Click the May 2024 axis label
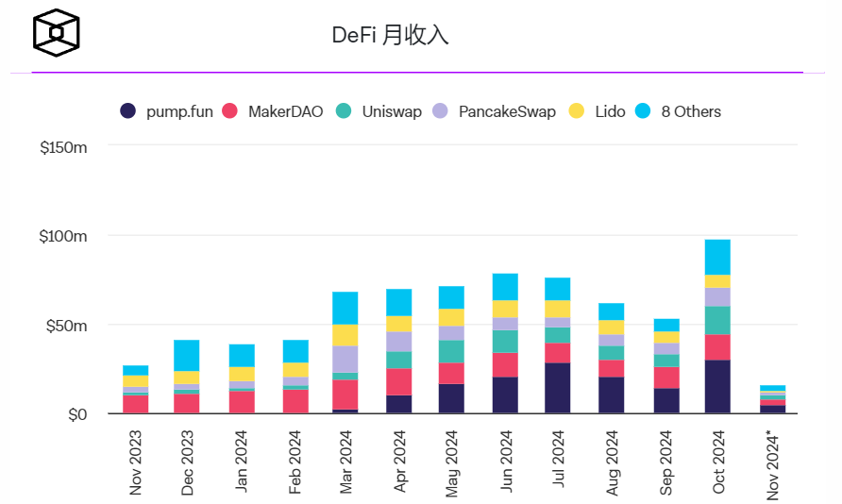Screen dimensions: 842x504 [x=451, y=463]
